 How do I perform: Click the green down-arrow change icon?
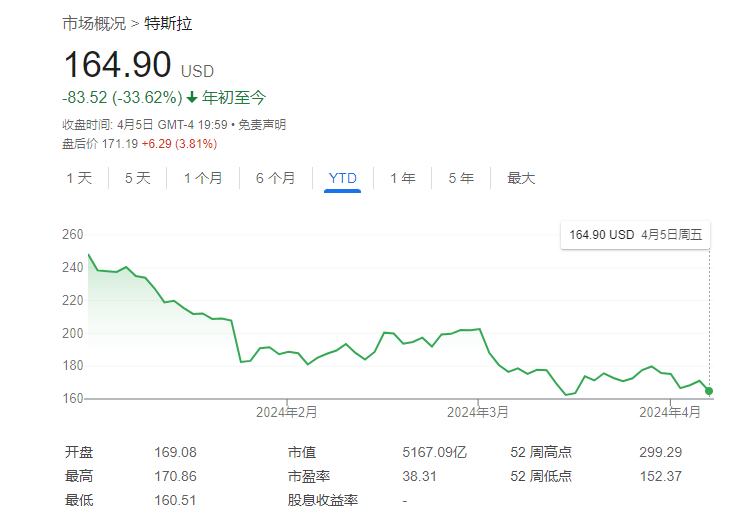(192, 97)
